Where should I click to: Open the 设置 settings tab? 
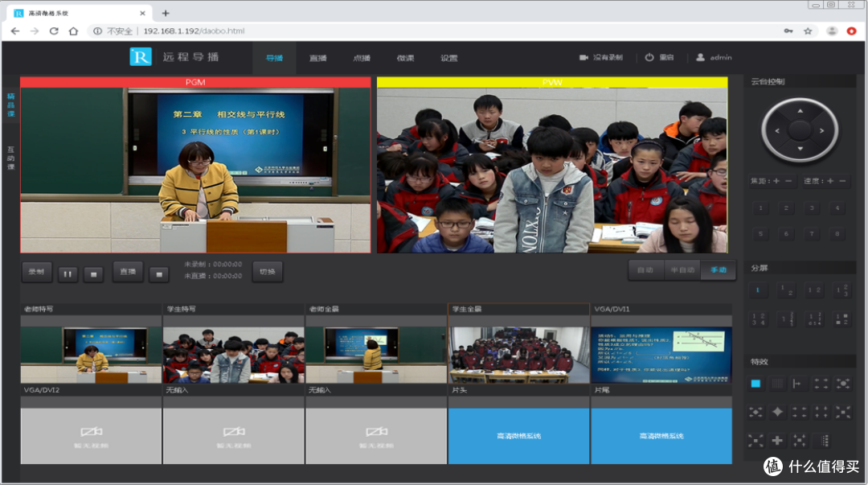point(449,58)
